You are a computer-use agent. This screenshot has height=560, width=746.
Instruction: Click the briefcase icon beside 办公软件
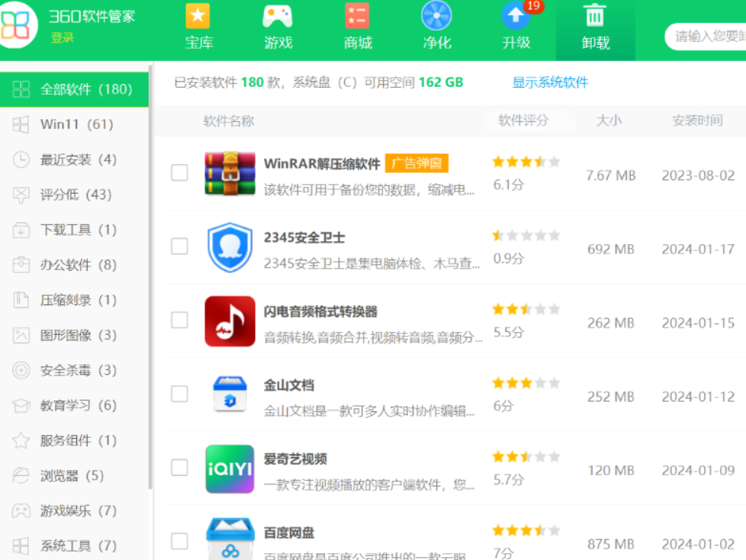(x=21, y=265)
